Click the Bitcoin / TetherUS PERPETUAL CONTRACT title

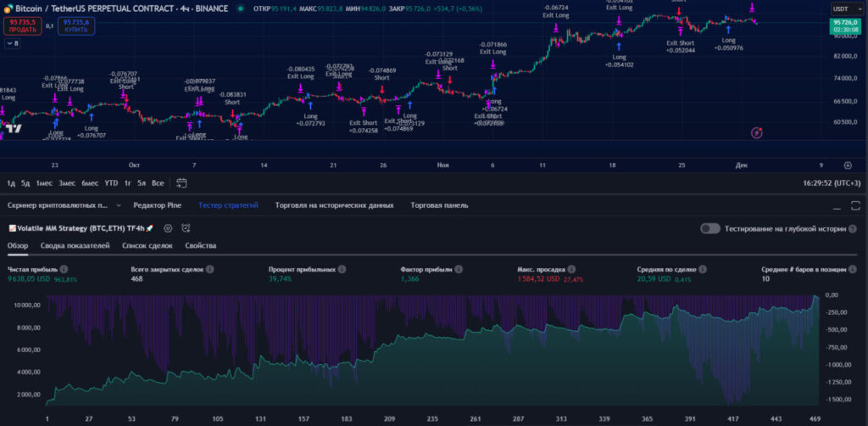pyautogui.click(x=122, y=8)
